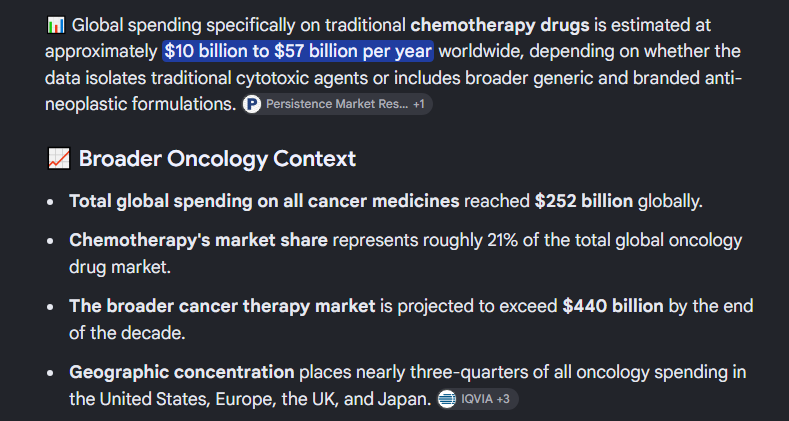Viewport: 789px width, 421px height.
Task: Click the bullet before Geographic concentration
Action: click(x=50, y=373)
